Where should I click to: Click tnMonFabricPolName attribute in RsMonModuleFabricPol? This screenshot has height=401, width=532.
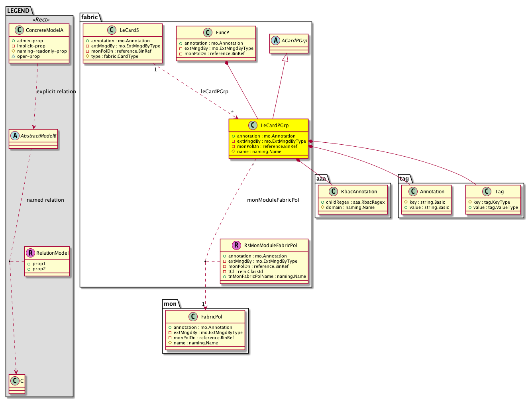point(267,277)
